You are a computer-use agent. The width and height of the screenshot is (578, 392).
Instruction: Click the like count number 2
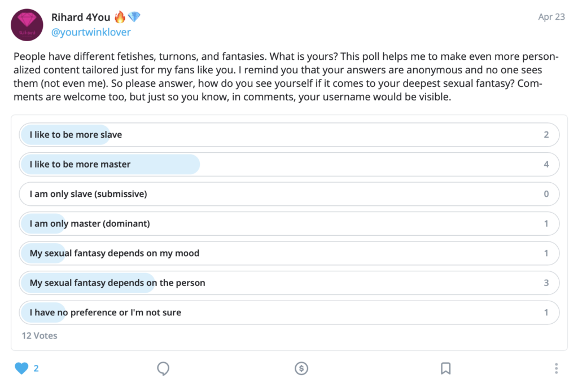pos(36,368)
